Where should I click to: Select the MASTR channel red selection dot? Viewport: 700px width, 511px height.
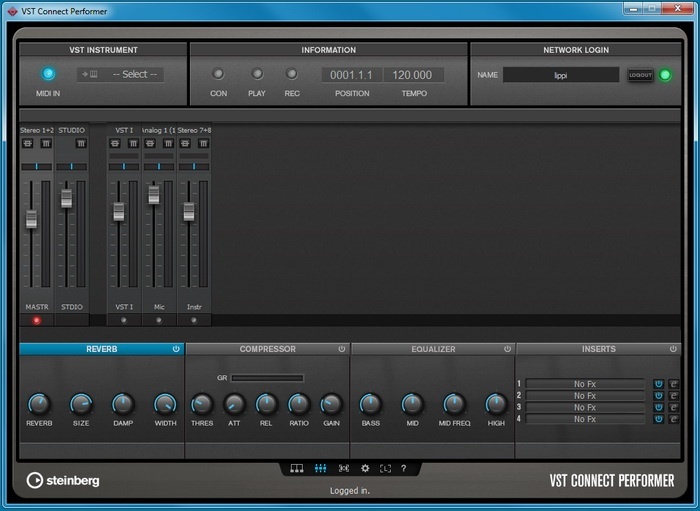coord(37,320)
